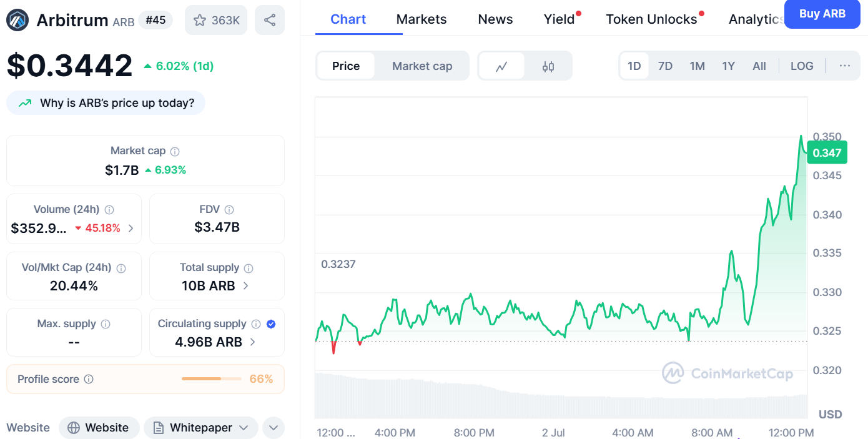Screen dimensions: 868x439
Task: Open the Analytics tab
Action: [x=756, y=19]
